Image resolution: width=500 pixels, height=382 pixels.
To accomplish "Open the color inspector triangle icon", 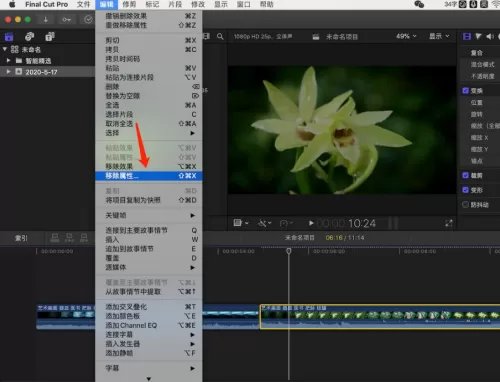I will pos(478,36).
